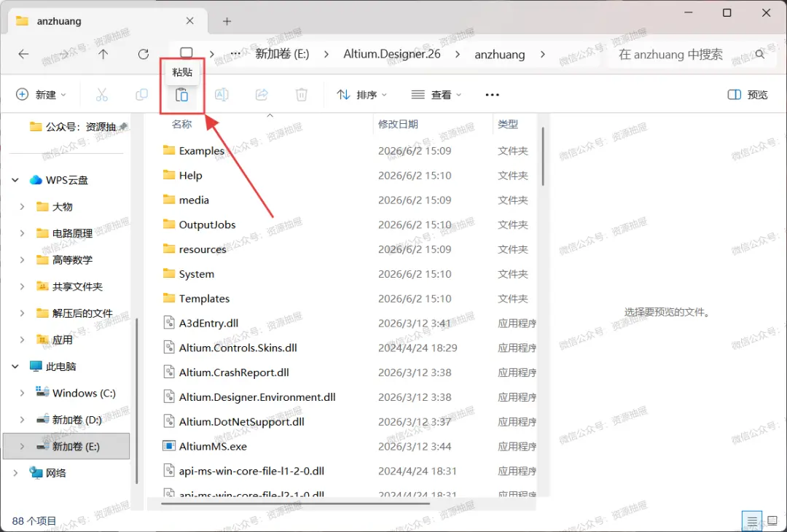Click the Share icon in toolbar

[x=262, y=94]
